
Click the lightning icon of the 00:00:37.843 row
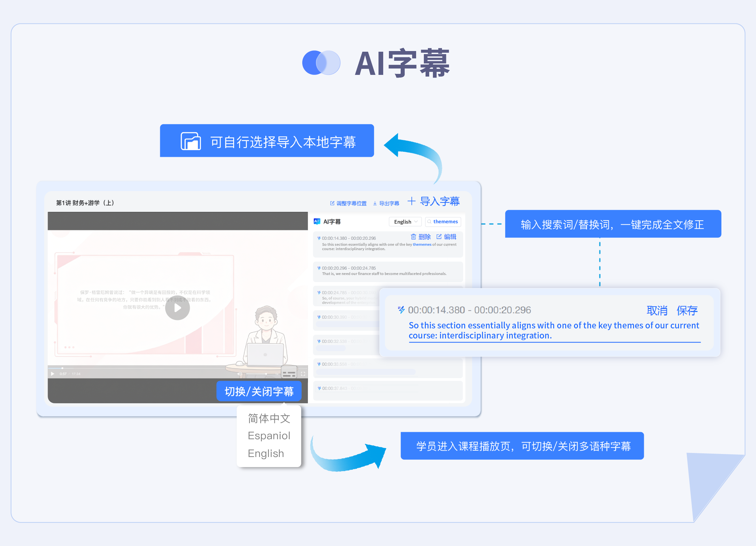pyautogui.click(x=319, y=388)
